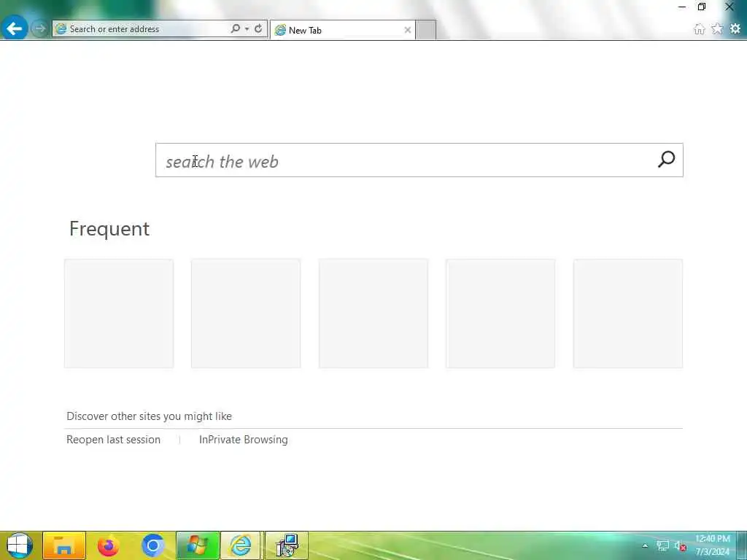
Task: Open the first Frequent site tile
Action: [119, 314]
